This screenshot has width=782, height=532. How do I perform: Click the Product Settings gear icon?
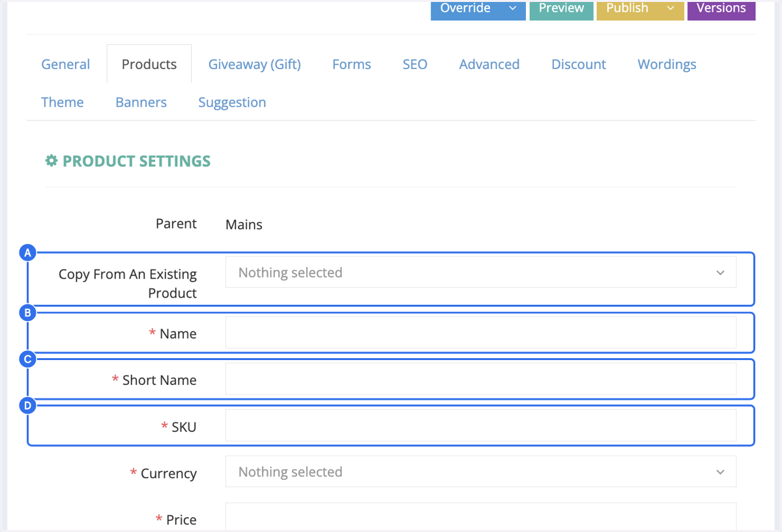click(x=51, y=161)
